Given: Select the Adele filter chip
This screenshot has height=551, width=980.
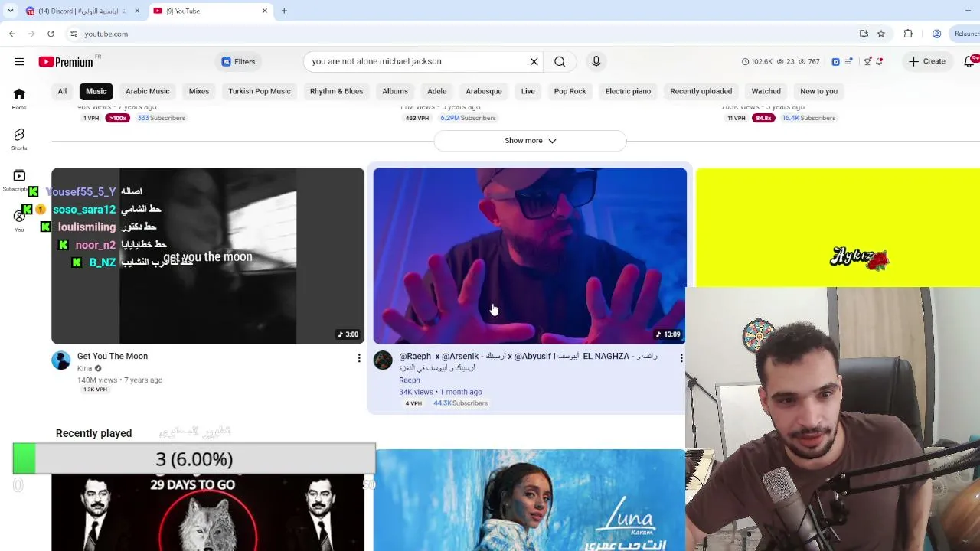Looking at the screenshot, I should pos(437,91).
